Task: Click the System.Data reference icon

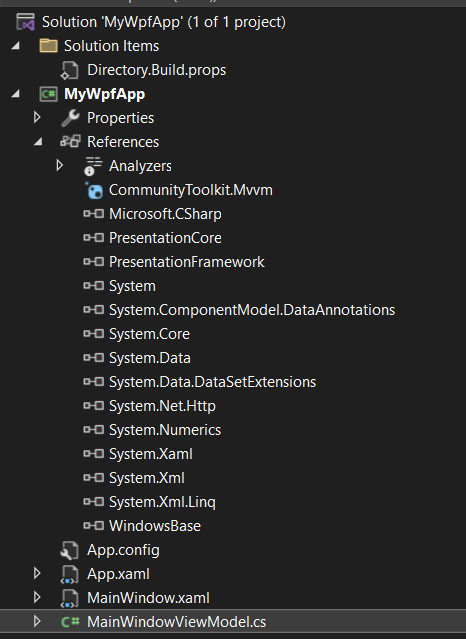Action: click(x=93, y=358)
